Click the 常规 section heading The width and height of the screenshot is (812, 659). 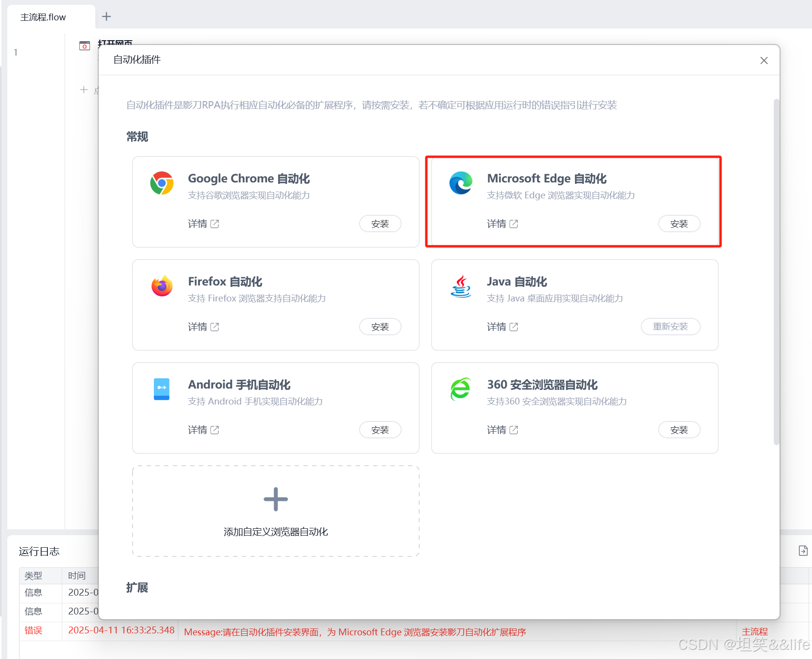click(137, 136)
